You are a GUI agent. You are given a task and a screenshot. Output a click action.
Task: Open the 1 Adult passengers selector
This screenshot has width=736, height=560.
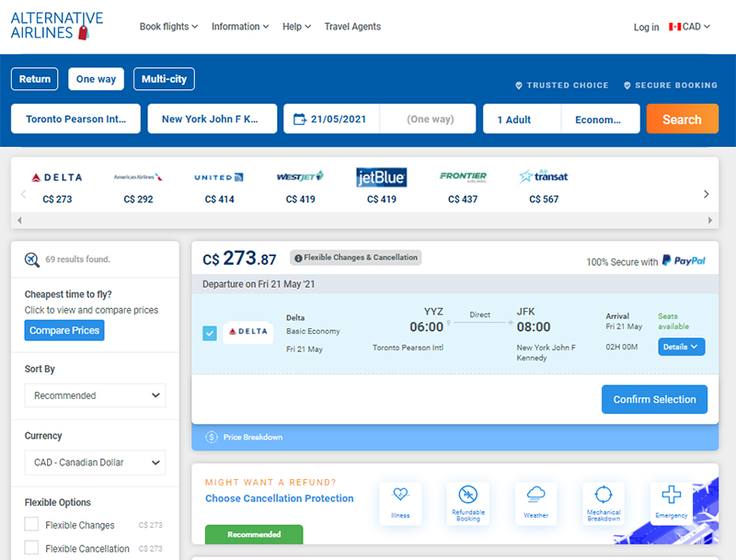point(522,120)
